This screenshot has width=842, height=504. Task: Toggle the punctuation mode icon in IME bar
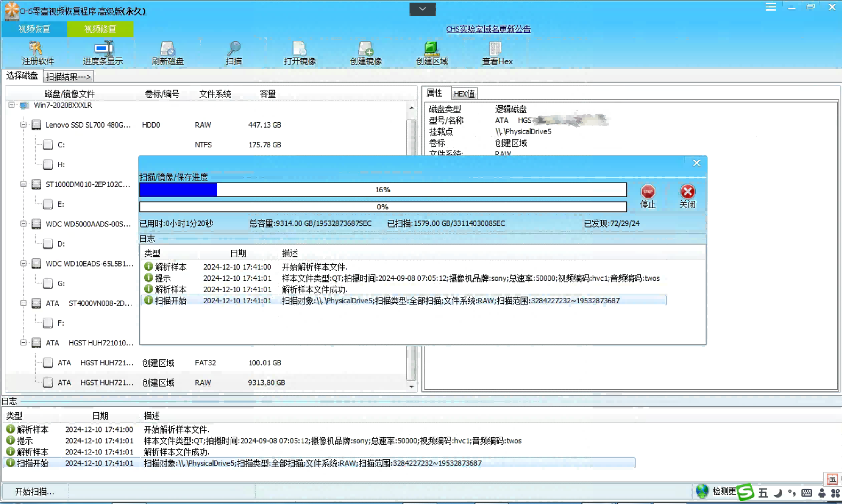792,493
